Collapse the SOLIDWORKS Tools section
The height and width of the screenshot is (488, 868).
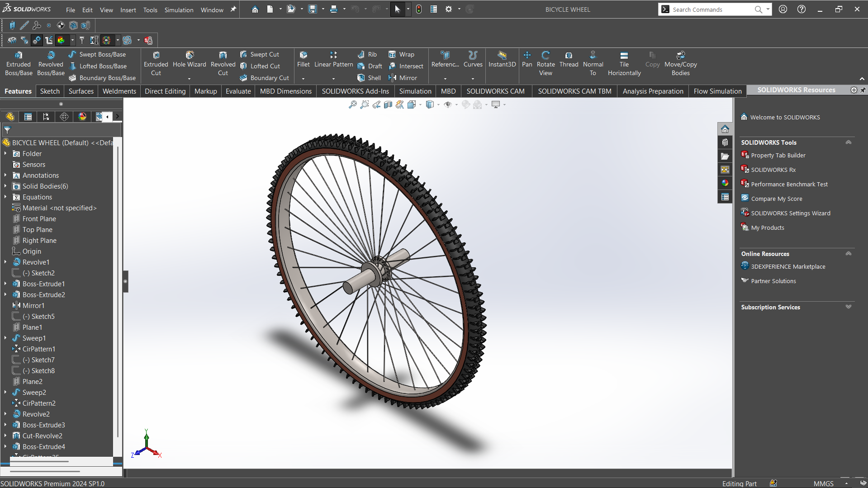(x=849, y=142)
